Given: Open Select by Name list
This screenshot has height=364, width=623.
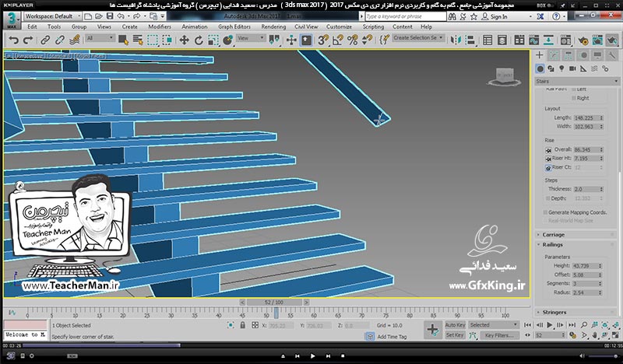Looking at the screenshot, I should (x=138, y=40).
